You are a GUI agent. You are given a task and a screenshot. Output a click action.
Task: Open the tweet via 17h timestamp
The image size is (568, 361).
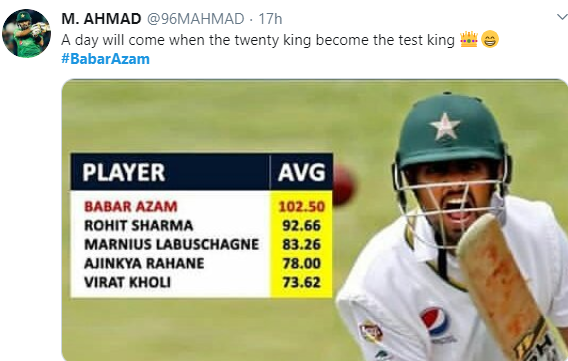270,18
